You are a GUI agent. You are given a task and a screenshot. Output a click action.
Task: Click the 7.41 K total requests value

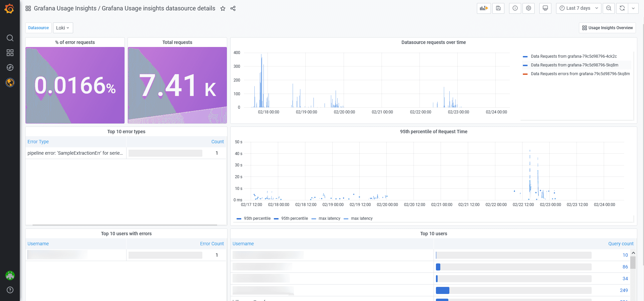point(177,85)
